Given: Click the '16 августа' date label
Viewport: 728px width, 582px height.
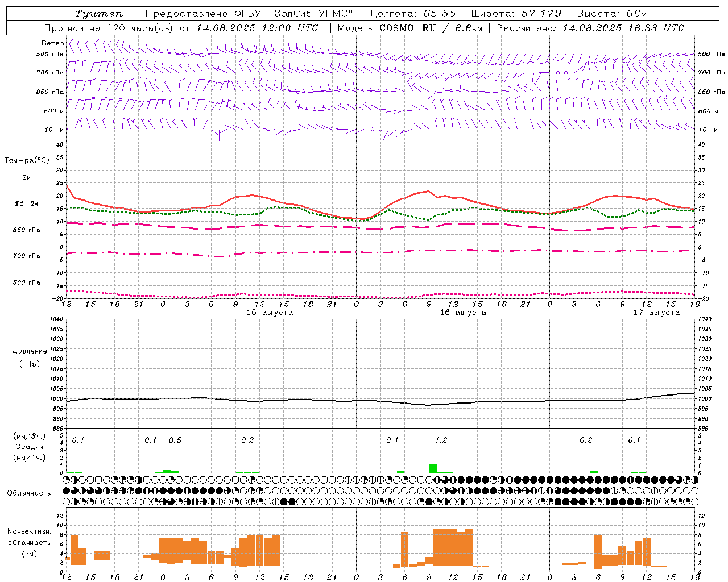Looking at the screenshot, I should (463, 313).
